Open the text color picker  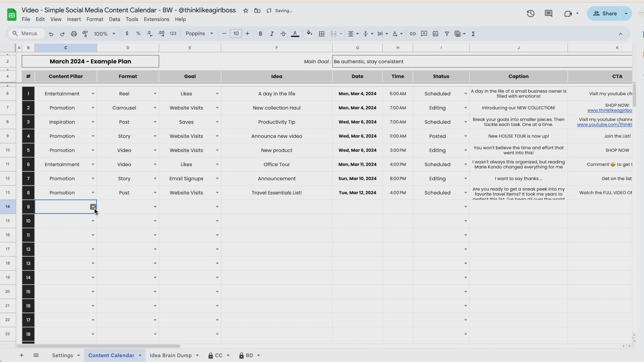pos(295,34)
